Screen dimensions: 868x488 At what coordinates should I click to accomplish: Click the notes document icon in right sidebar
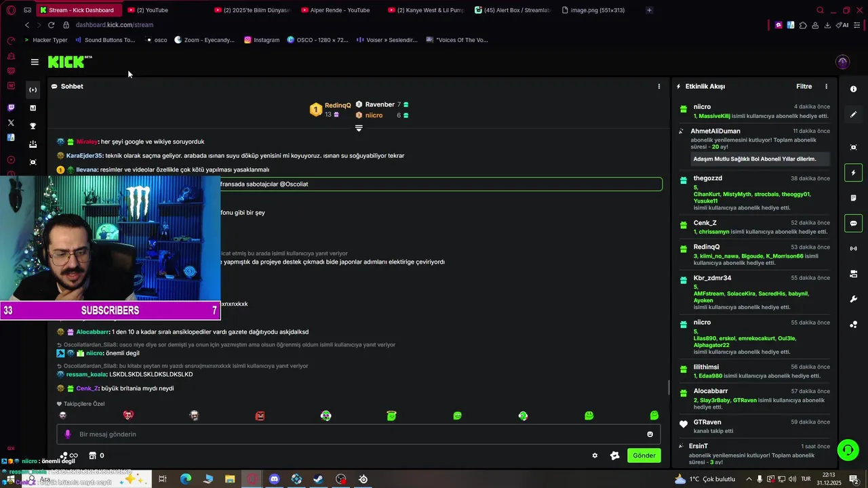(x=853, y=198)
